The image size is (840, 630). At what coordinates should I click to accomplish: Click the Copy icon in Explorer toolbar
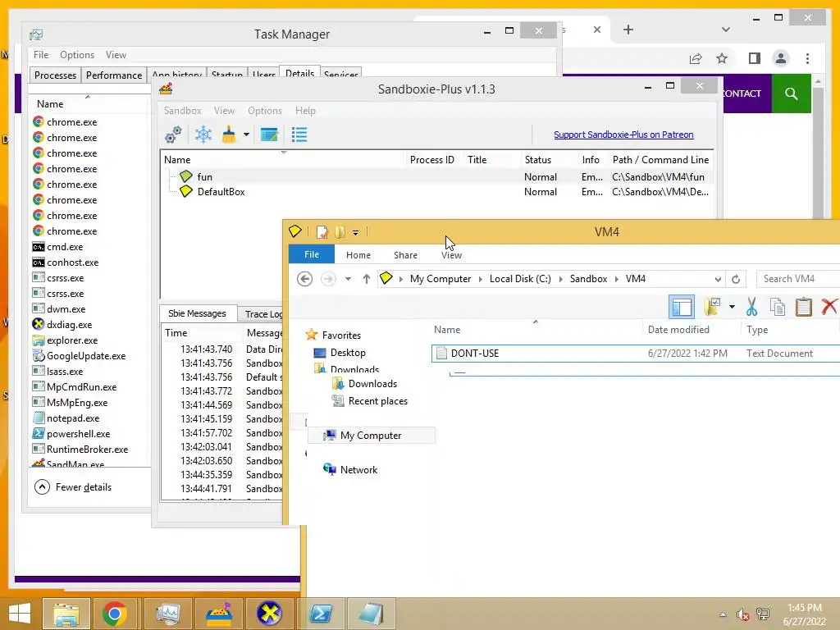[778, 307]
